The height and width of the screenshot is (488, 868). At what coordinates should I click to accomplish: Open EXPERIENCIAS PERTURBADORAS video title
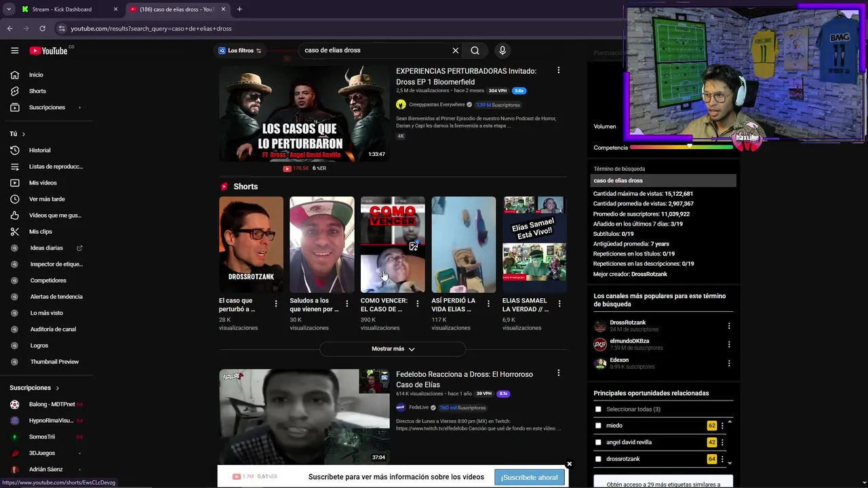(466, 76)
